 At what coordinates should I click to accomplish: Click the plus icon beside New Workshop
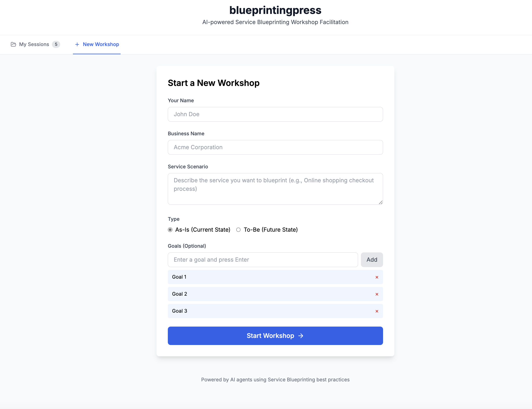(77, 44)
